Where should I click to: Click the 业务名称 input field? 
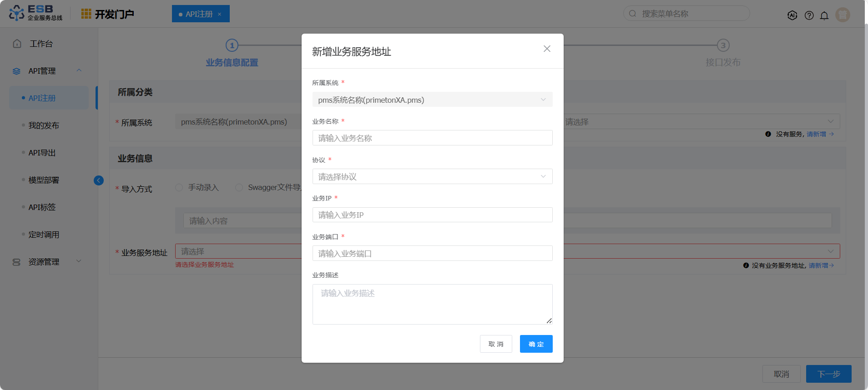pyautogui.click(x=432, y=138)
